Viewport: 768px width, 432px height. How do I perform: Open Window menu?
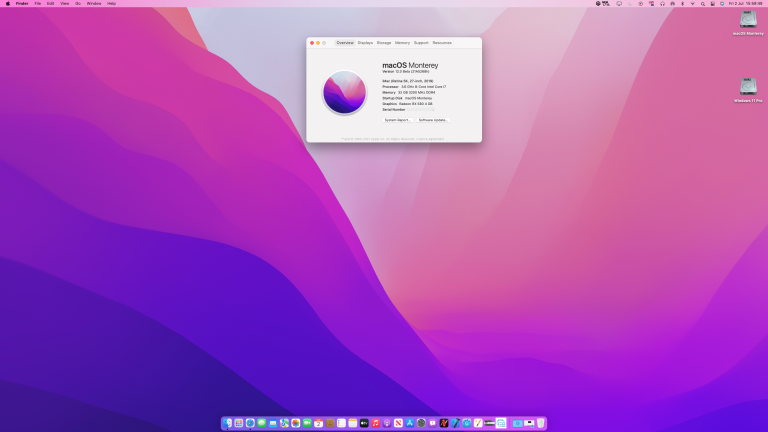[x=94, y=3]
